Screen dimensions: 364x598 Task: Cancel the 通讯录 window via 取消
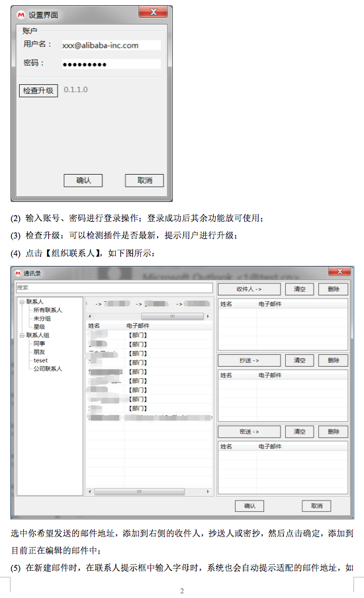pos(317,506)
